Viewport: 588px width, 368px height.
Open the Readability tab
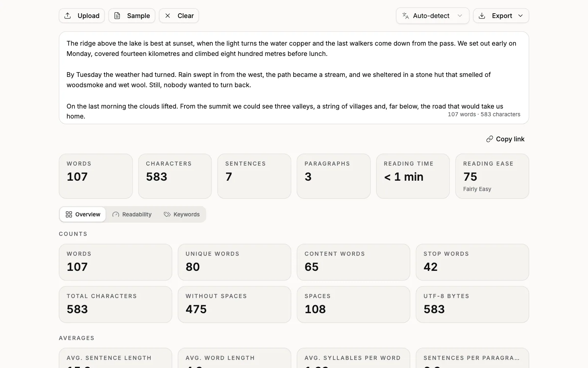[x=132, y=215]
